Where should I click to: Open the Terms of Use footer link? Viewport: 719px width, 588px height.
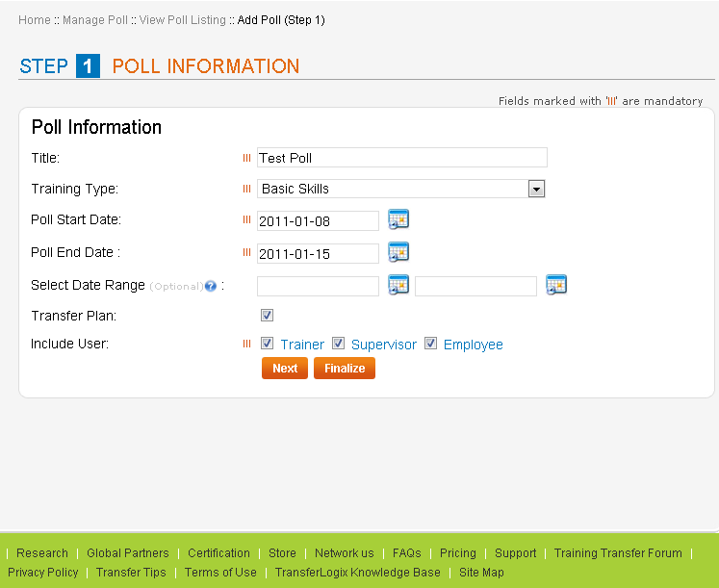click(220, 573)
